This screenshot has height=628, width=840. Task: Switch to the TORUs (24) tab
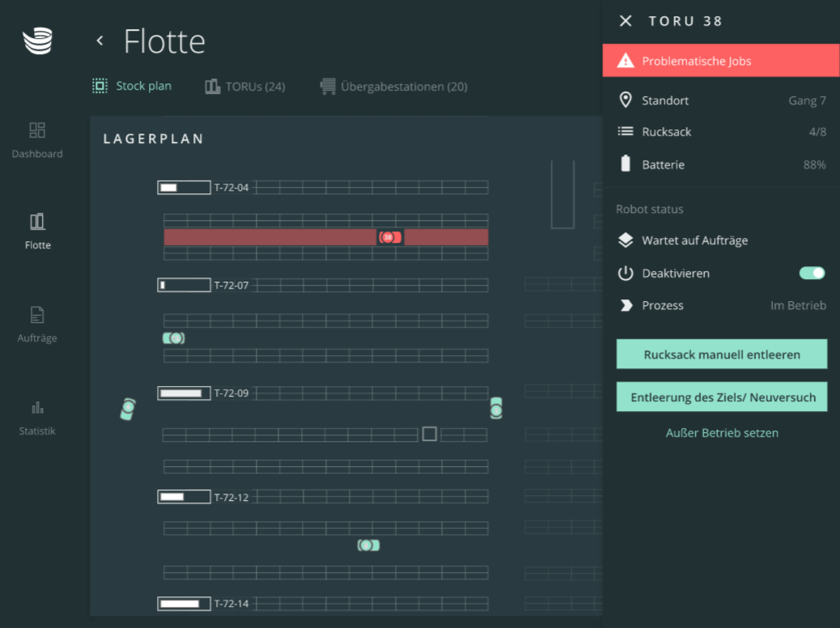(x=244, y=87)
